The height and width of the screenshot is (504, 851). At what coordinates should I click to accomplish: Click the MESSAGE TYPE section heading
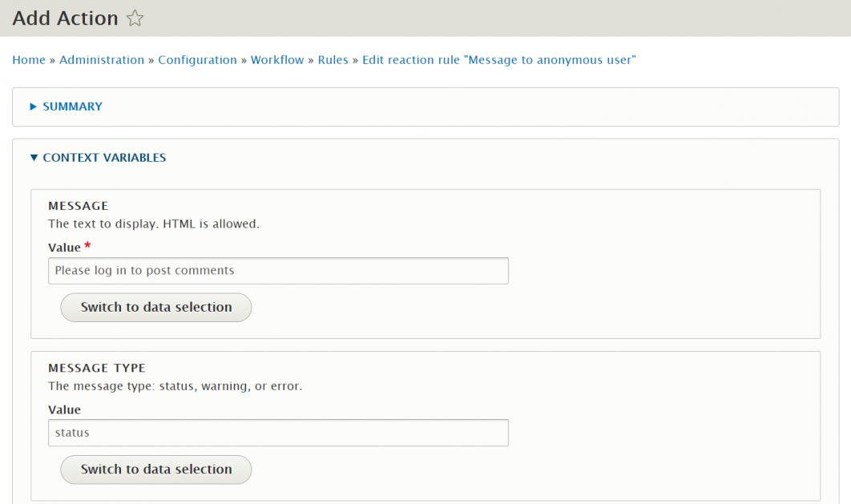click(96, 368)
